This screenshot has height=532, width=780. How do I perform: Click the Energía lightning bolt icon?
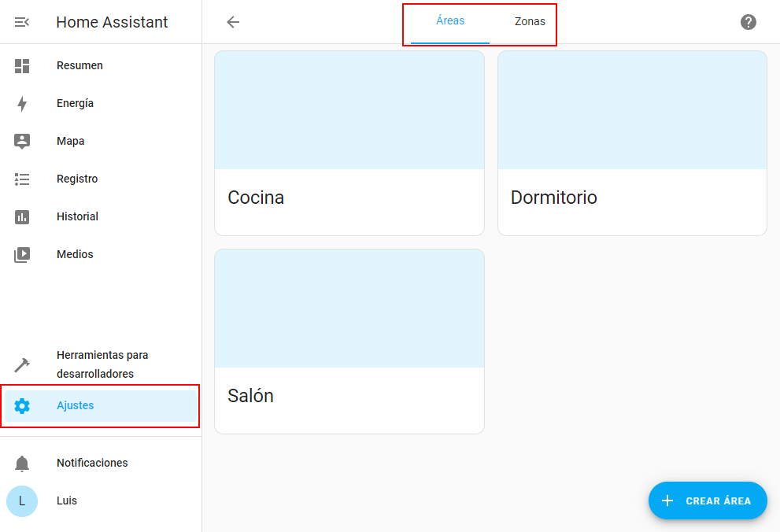pyautogui.click(x=22, y=104)
